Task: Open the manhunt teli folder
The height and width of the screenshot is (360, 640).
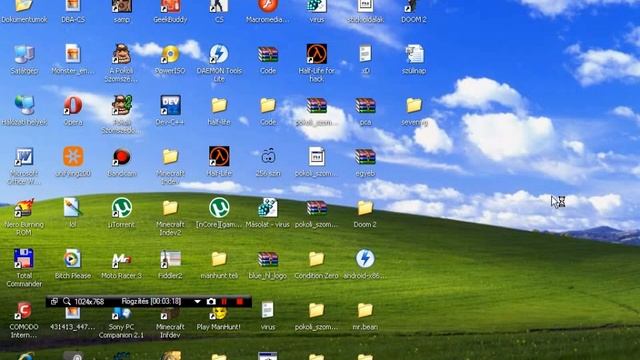Action: point(219,259)
